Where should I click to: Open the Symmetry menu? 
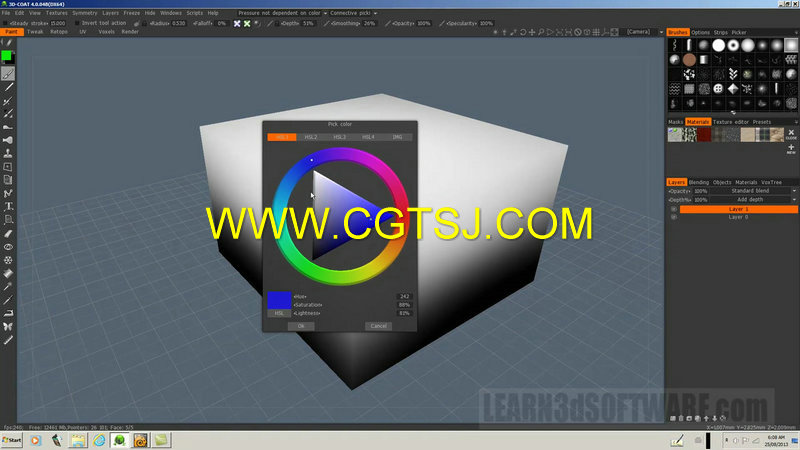click(x=84, y=13)
